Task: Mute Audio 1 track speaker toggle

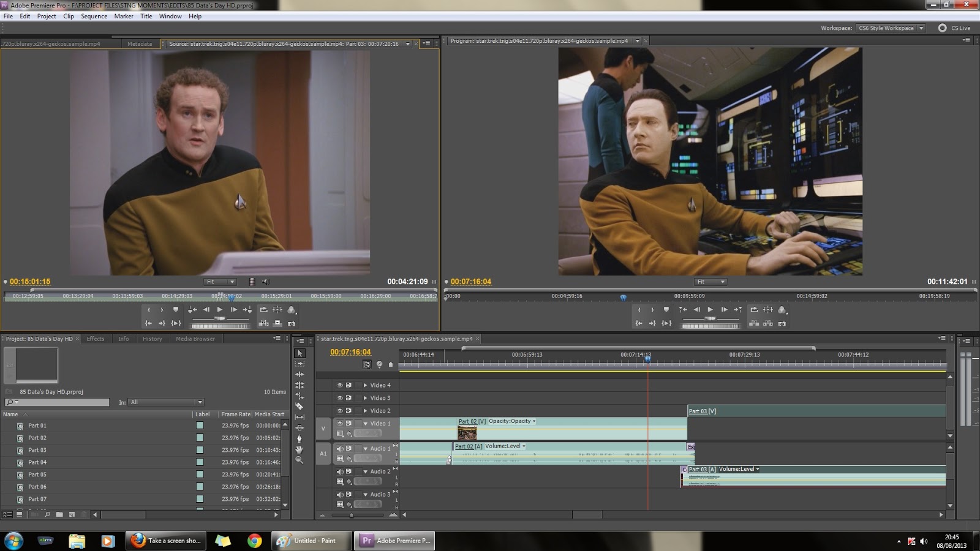Action: click(340, 449)
